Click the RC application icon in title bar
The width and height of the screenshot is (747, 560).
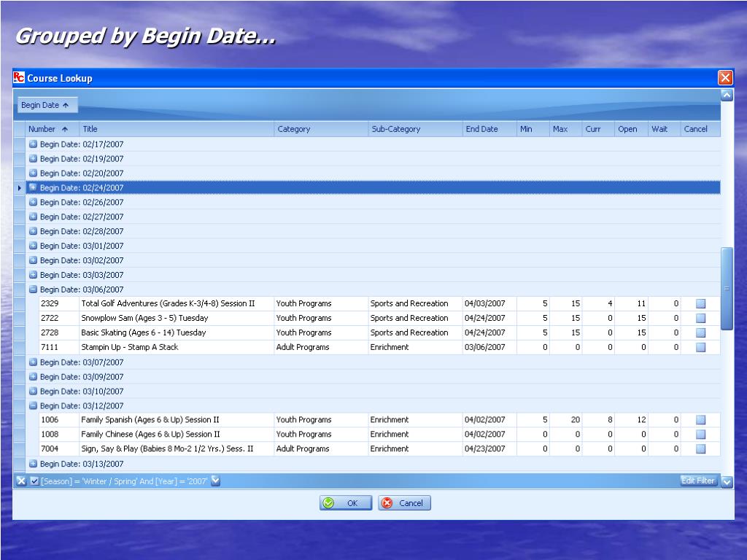(x=18, y=77)
